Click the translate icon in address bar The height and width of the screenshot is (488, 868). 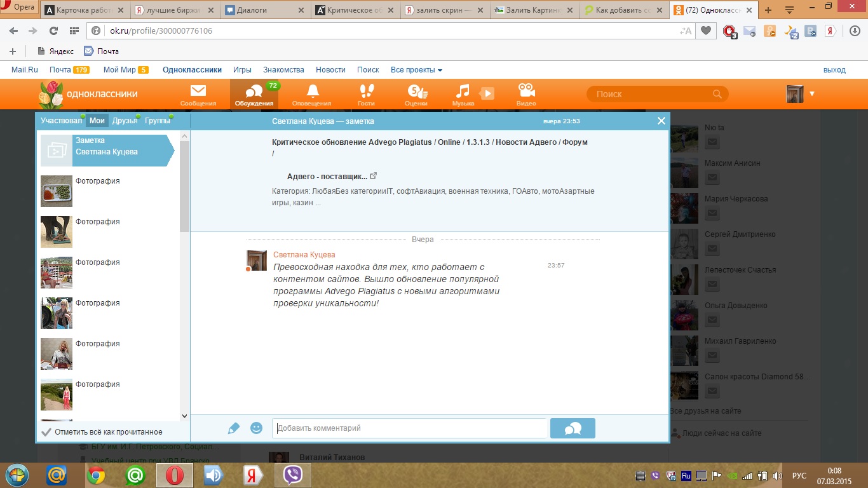(686, 30)
